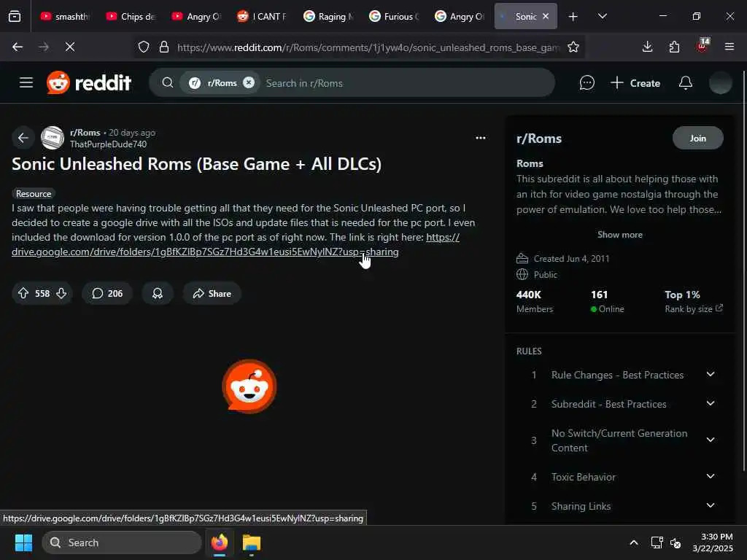Give an award to the post
This screenshot has width=747, height=560.
coord(158,293)
